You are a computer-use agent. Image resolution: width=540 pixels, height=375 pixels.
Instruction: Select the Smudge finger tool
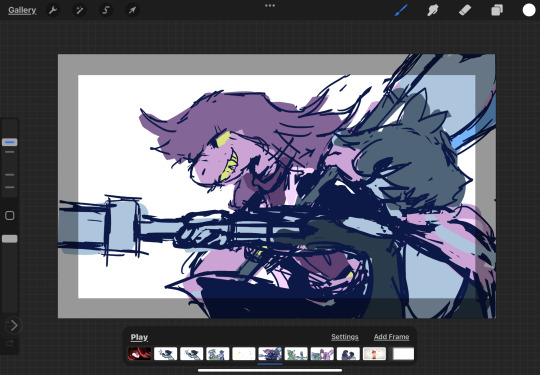tap(433, 10)
